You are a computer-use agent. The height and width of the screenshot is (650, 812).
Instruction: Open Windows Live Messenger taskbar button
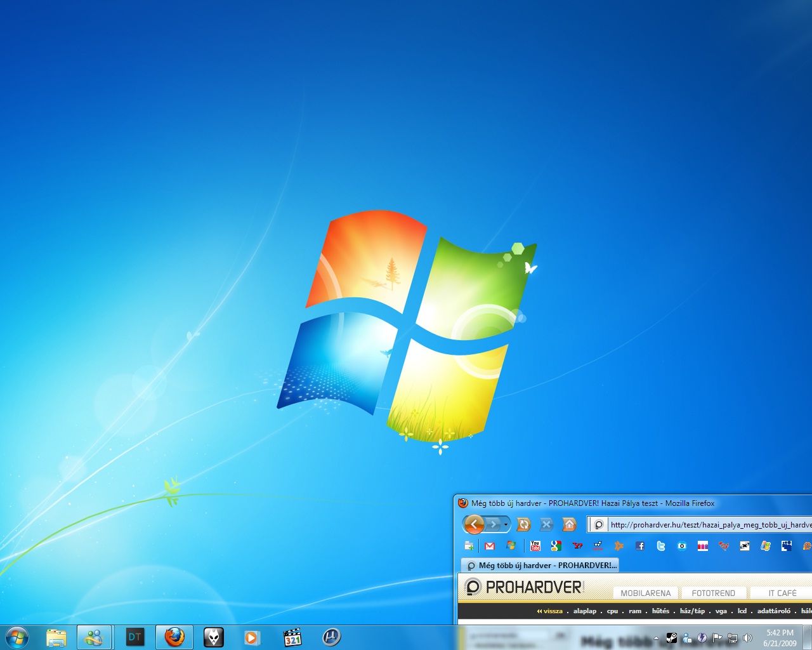pyautogui.click(x=95, y=637)
